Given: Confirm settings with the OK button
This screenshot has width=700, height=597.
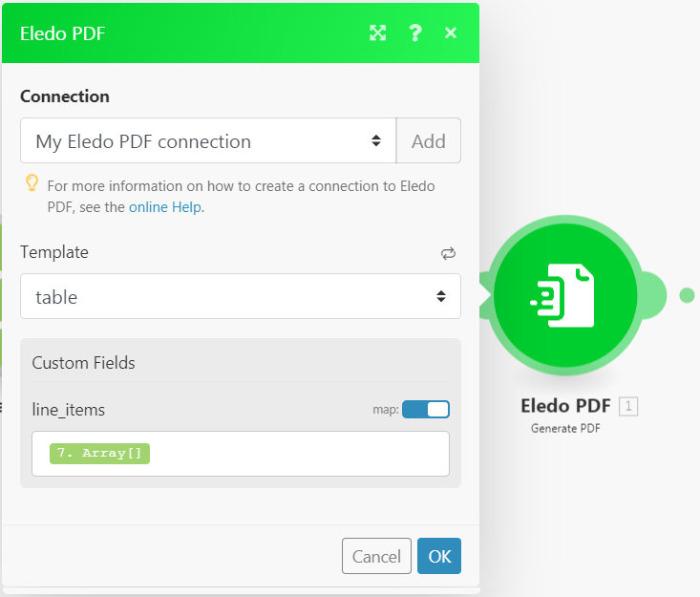Looking at the screenshot, I should click(x=438, y=556).
